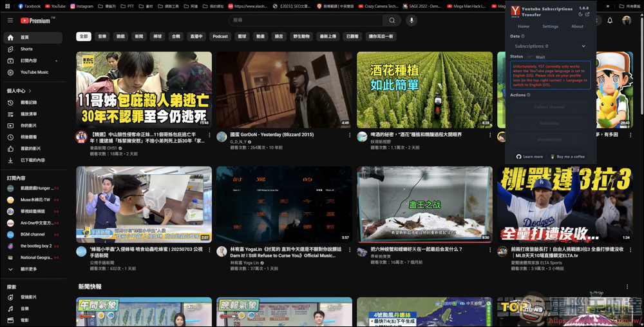
Task: Switch to About tab in YST panel
Action: click(x=577, y=26)
